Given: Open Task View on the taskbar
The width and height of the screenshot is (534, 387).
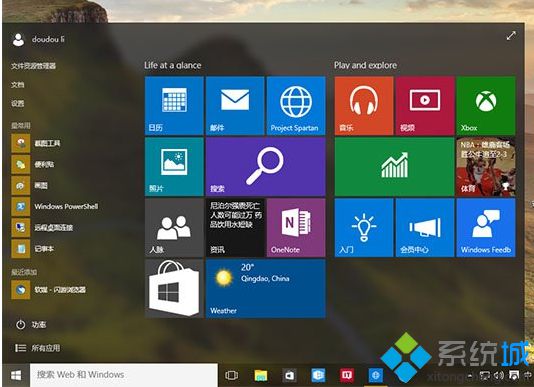Looking at the screenshot, I should 232,375.
